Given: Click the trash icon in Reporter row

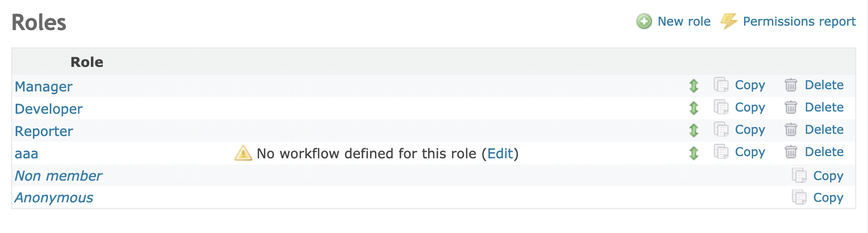Looking at the screenshot, I should tap(791, 130).
